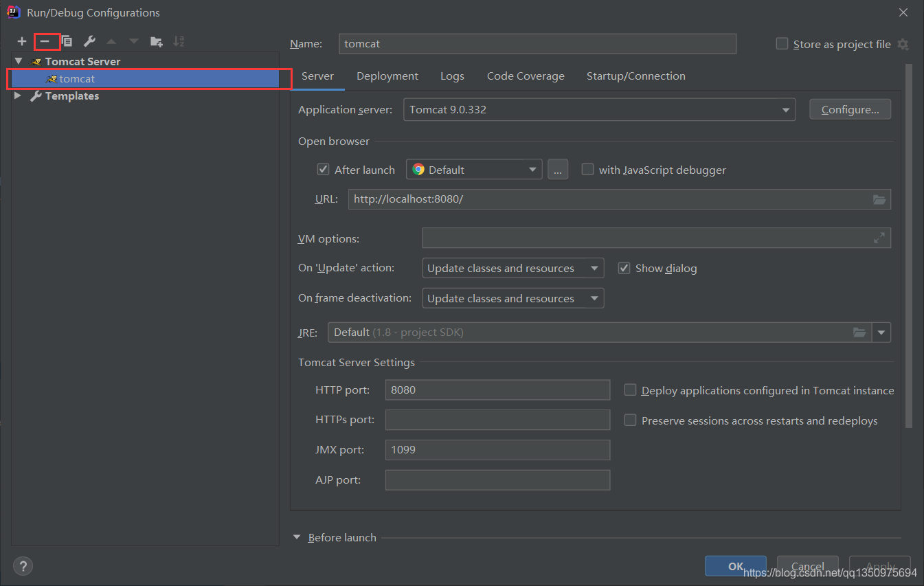The width and height of the screenshot is (924, 586).
Task: Click the Templates label in tree
Action: (72, 96)
